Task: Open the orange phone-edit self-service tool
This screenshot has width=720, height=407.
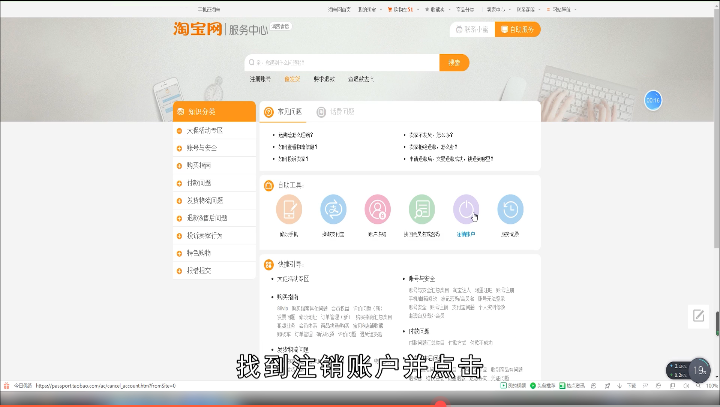Action: point(289,209)
